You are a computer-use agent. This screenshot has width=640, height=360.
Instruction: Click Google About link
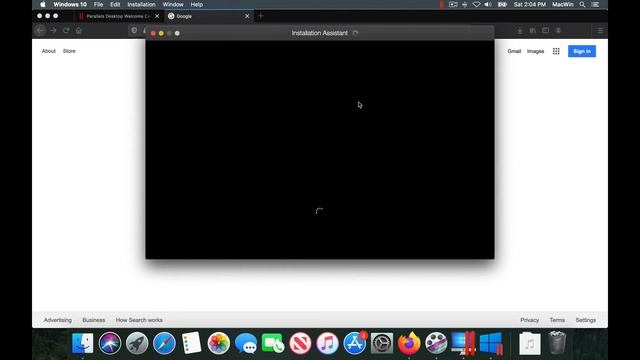pos(49,51)
